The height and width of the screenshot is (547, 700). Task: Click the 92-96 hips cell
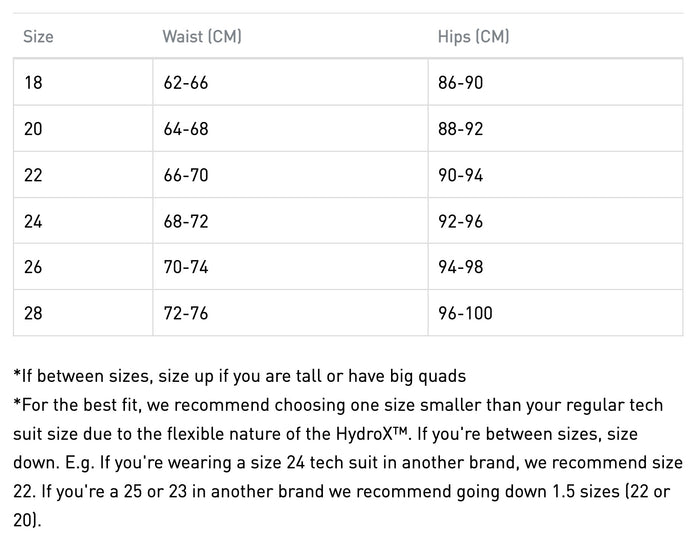coord(460,221)
